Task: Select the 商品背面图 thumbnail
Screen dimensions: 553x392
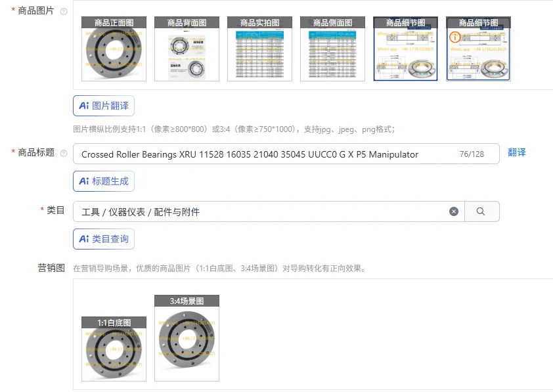Action: coord(187,49)
